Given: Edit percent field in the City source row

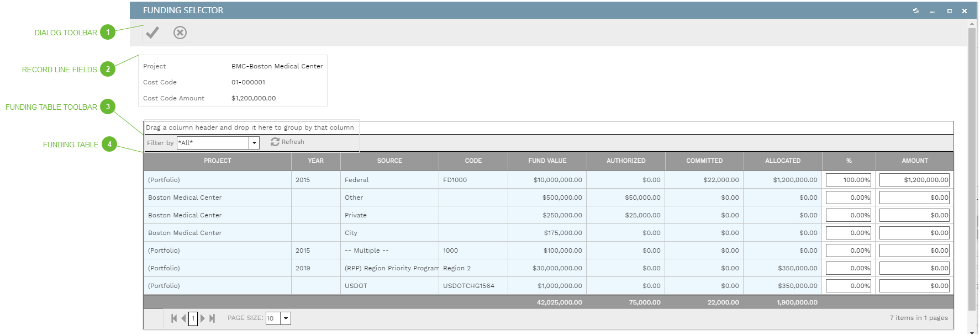Looking at the screenshot, I should click(x=849, y=233).
